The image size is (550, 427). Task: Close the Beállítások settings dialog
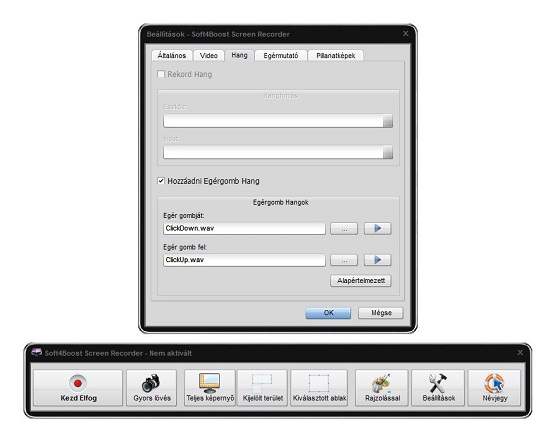coord(405,34)
